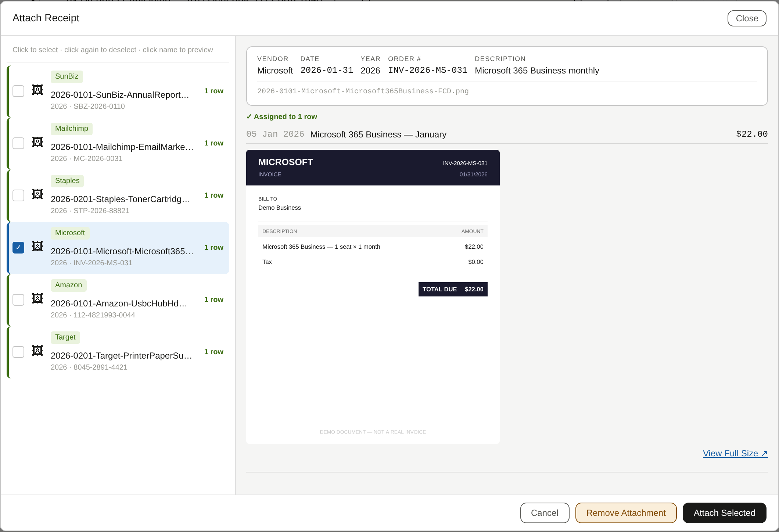
Task: Click the Assigned to 1 row status
Action: coord(281,116)
